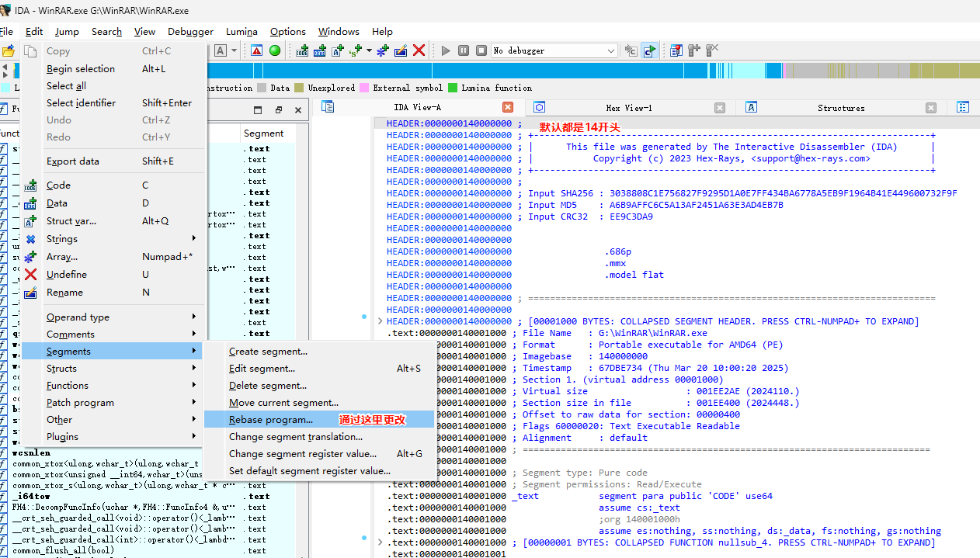Choose Select identifier menu entry

(113, 103)
